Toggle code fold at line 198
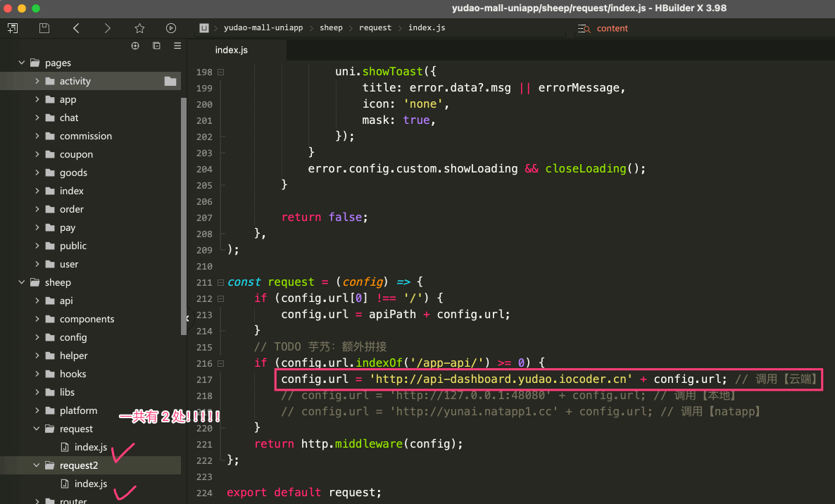The height and width of the screenshot is (504, 835). [x=220, y=72]
